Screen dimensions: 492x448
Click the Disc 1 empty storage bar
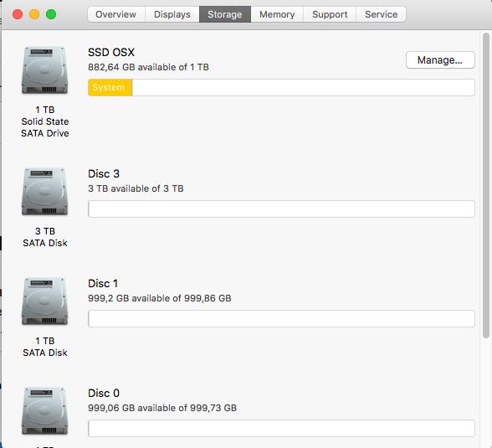click(x=281, y=318)
